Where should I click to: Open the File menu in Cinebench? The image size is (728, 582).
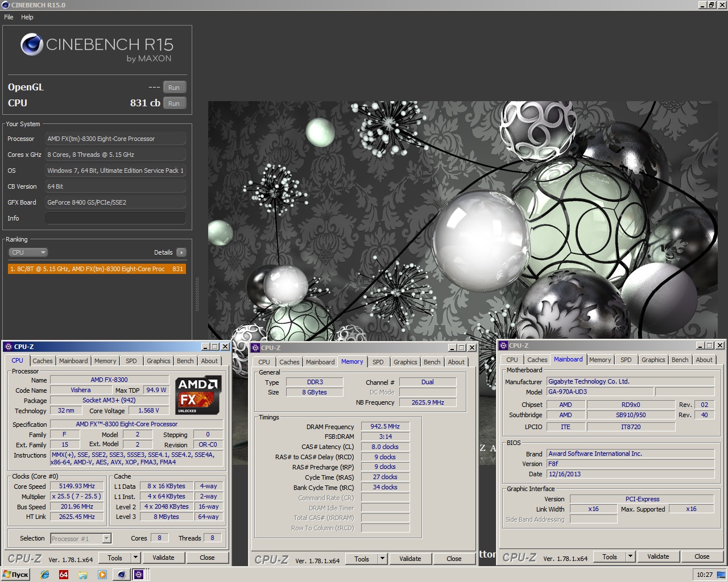(x=9, y=17)
